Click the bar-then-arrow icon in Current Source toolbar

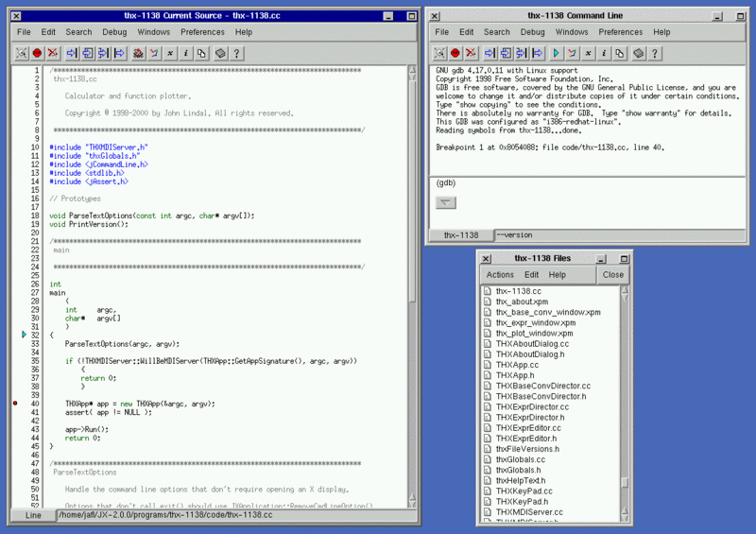(x=120, y=53)
